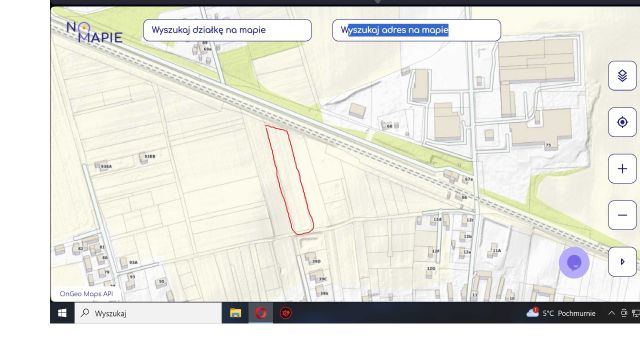
Task: Expand the side panel arrow button
Action: 622,262
